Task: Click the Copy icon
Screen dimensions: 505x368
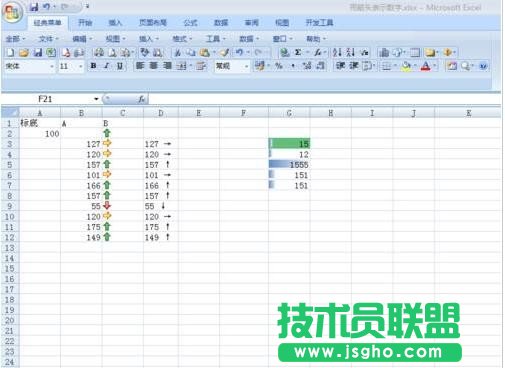Action: (x=191, y=52)
